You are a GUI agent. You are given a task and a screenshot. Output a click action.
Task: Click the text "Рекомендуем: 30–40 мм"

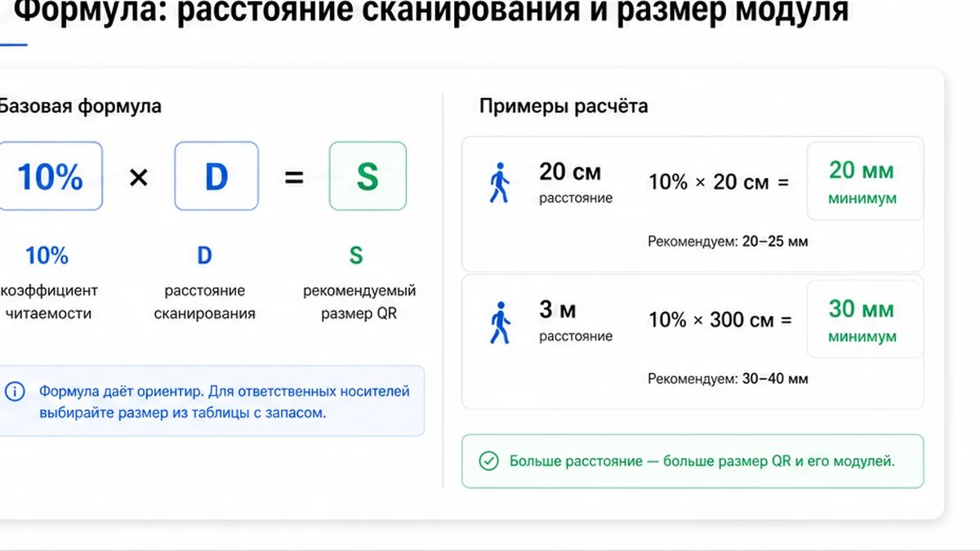coord(728,379)
